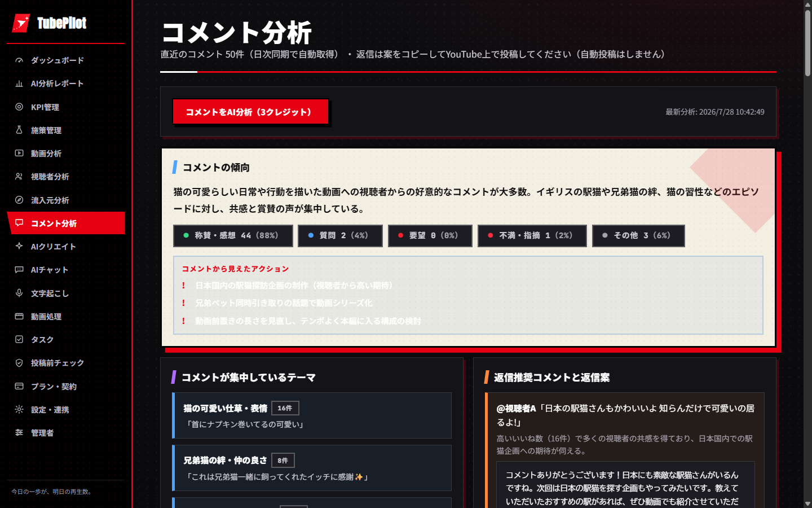Click the 動画分析 play icon
812x508 pixels.
tap(19, 153)
